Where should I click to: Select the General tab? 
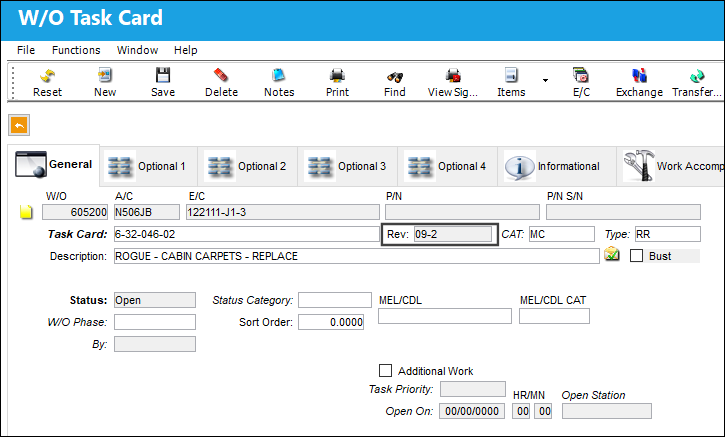[54, 165]
